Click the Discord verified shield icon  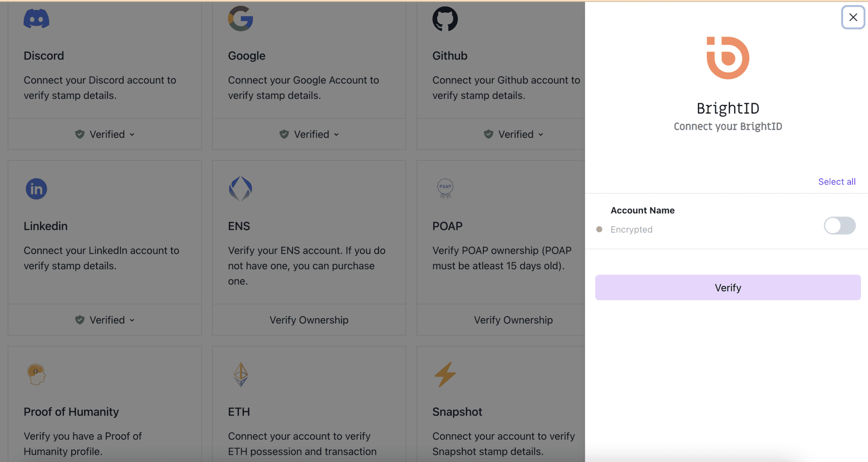80,134
